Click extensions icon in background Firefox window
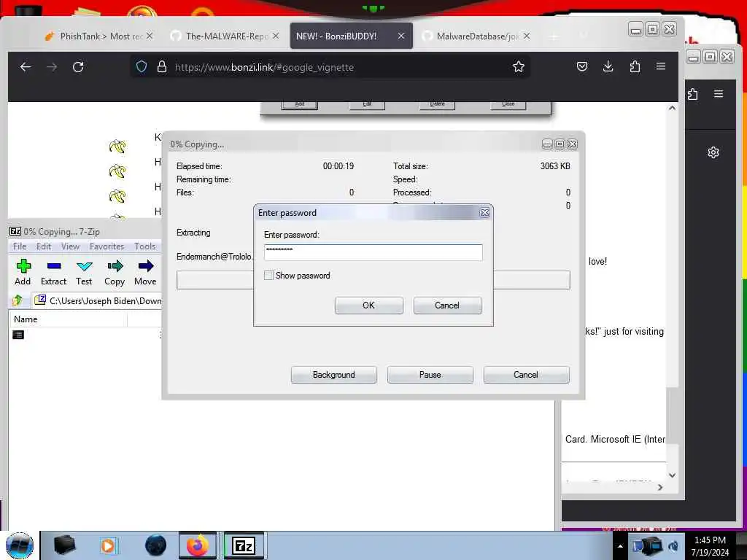Image resolution: width=747 pixels, height=560 pixels. [693, 94]
